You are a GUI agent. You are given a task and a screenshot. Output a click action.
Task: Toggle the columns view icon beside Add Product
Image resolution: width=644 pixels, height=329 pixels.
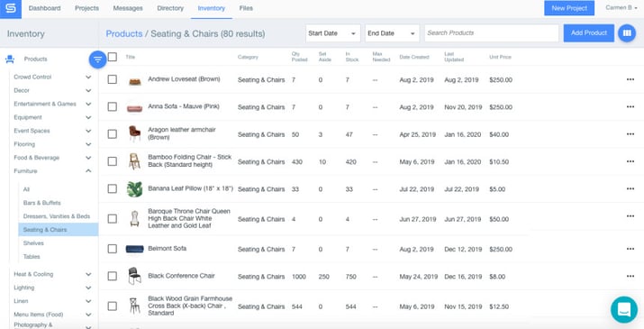click(627, 32)
